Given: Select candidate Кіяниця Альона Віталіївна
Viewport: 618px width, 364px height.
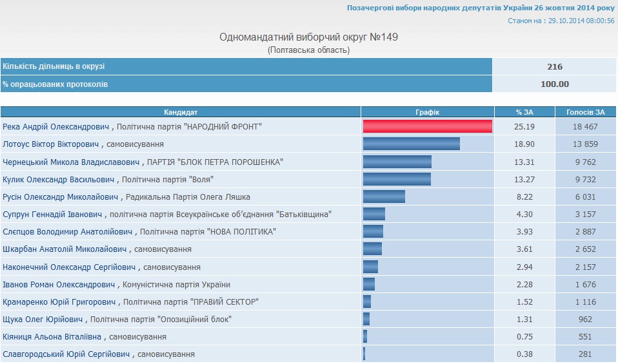Looking at the screenshot, I should pyautogui.click(x=52, y=336).
